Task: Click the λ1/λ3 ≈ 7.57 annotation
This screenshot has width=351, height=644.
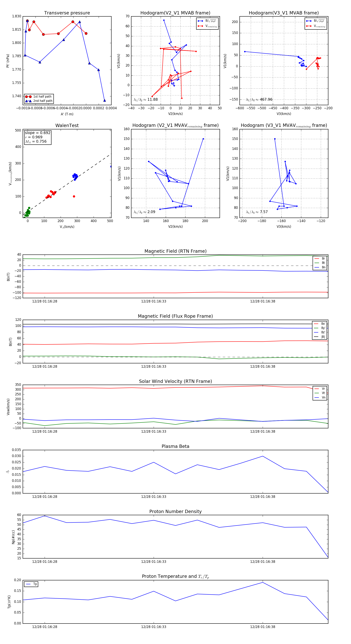Action: [257, 212]
